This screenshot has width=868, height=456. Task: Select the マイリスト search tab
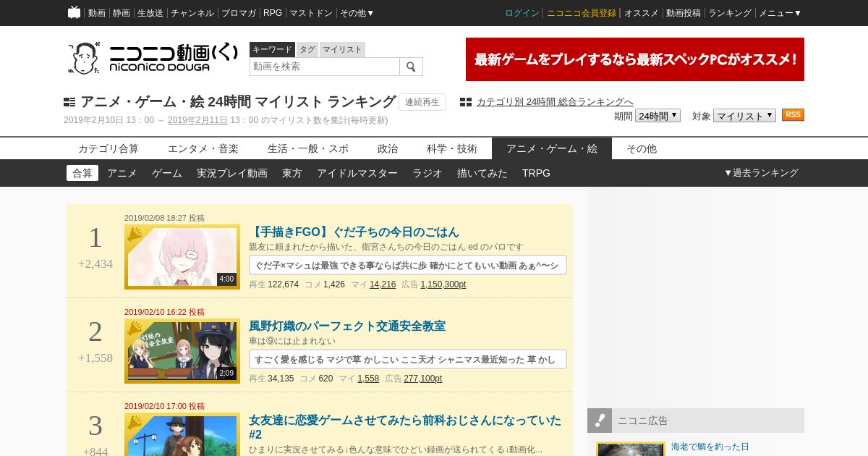point(342,49)
